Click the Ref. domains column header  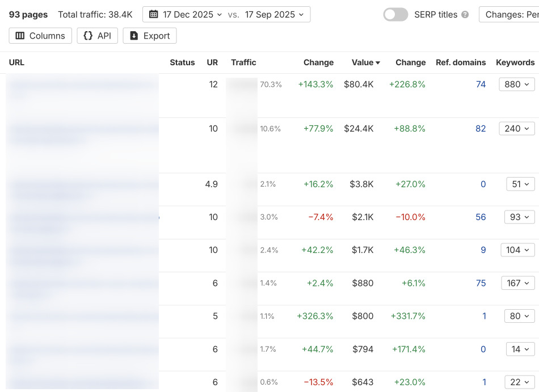click(460, 62)
